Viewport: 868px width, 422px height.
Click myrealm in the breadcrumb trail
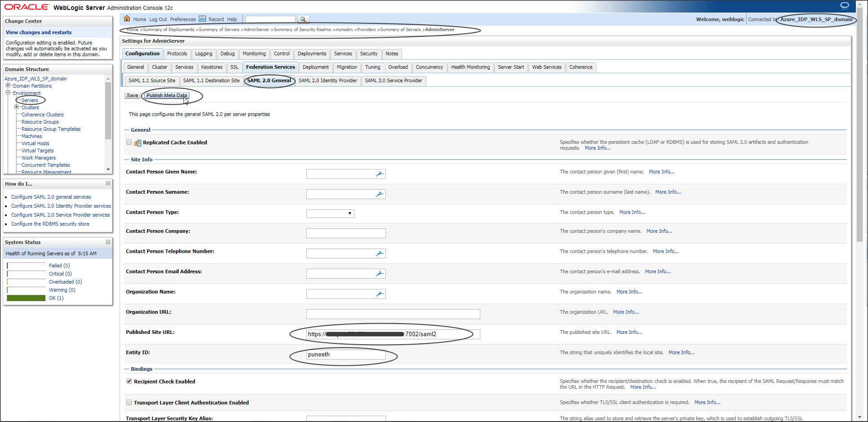tap(344, 30)
